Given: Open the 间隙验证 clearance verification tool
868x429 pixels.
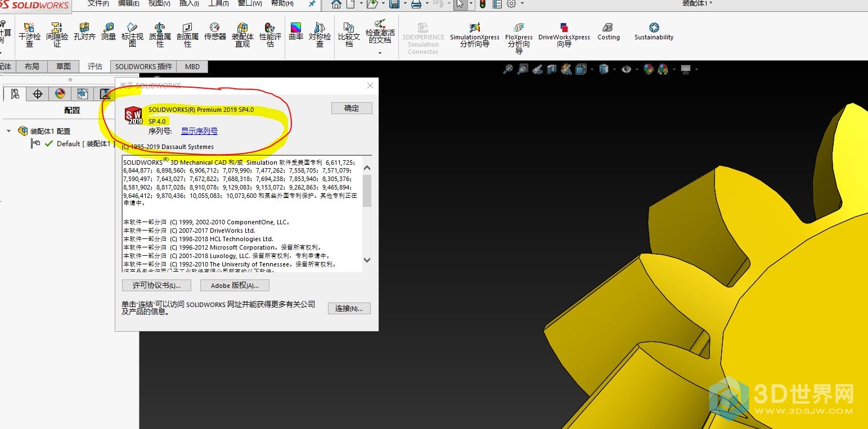Looking at the screenshot, I should tap(57, 35).
